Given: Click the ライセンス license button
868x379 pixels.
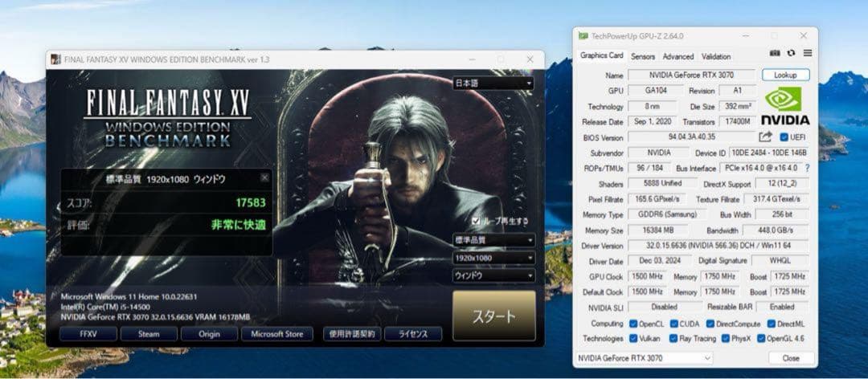Looking at the screenshot, I should [413, 333].
